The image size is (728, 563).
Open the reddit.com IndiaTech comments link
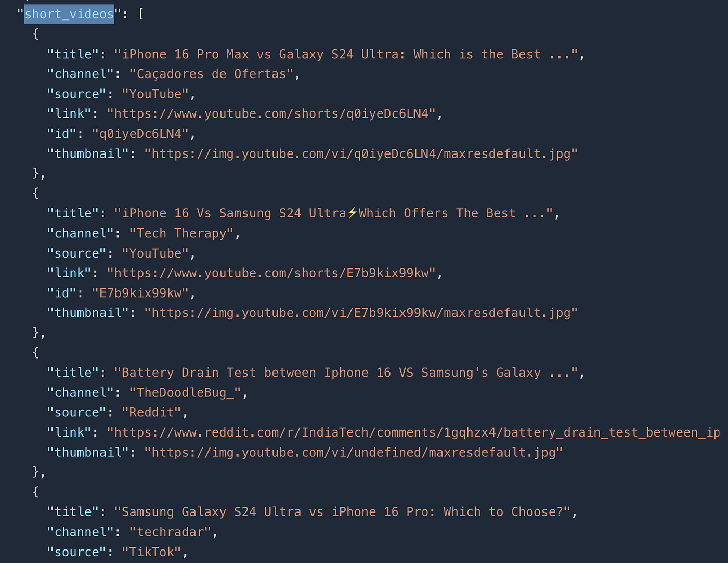click(413, 432)
